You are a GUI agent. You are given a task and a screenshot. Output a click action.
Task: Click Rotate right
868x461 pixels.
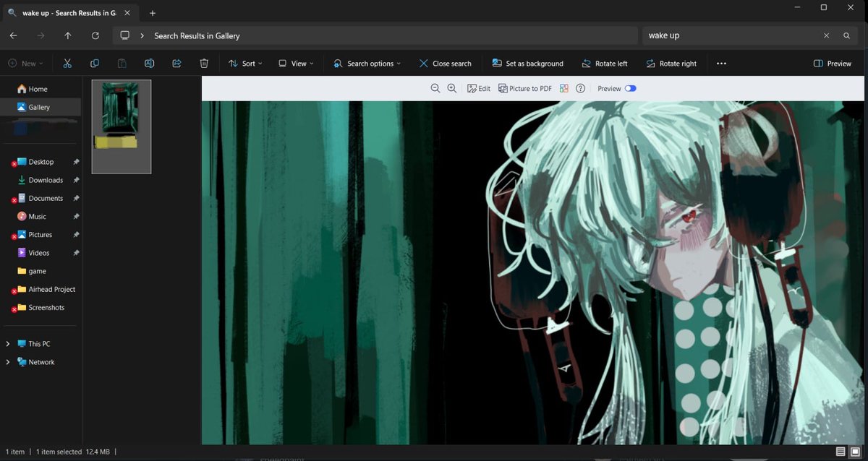[671, 64]
